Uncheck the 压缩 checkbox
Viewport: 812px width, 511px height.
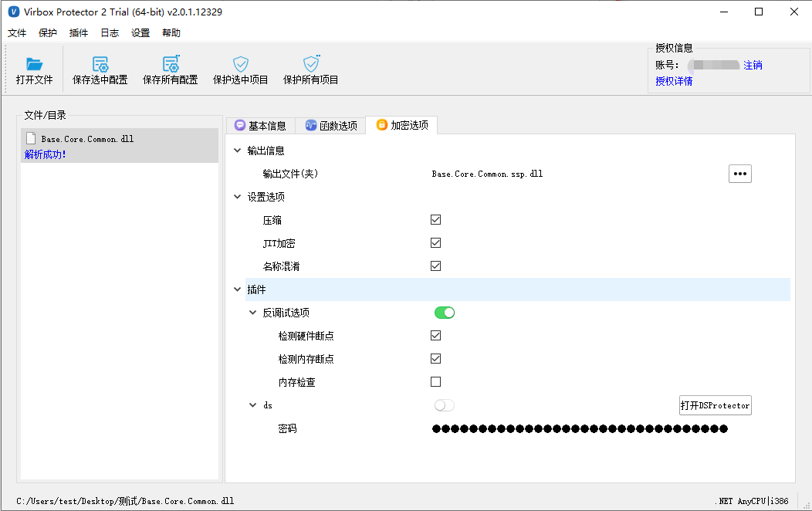[435, 219]
